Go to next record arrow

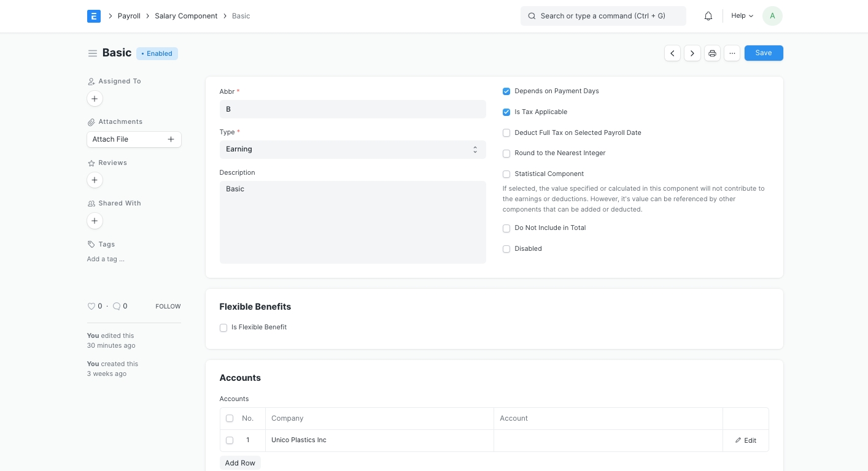coord(692,53)
